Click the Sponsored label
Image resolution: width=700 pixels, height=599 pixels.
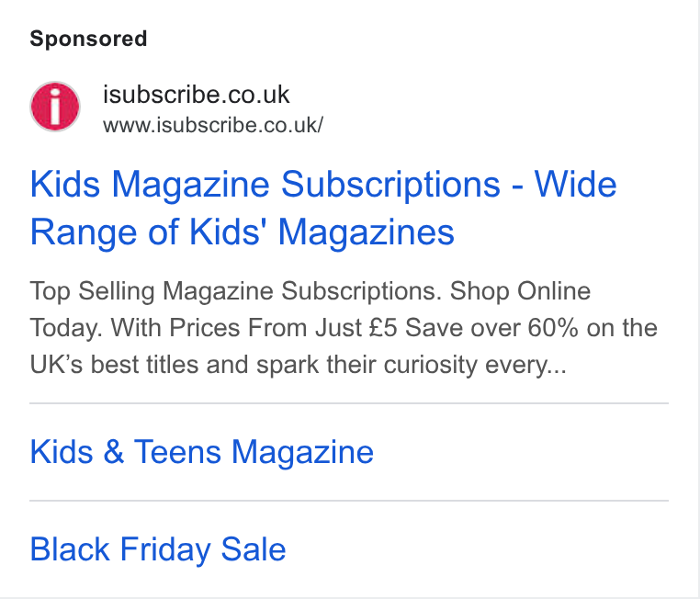coord(88,39)
